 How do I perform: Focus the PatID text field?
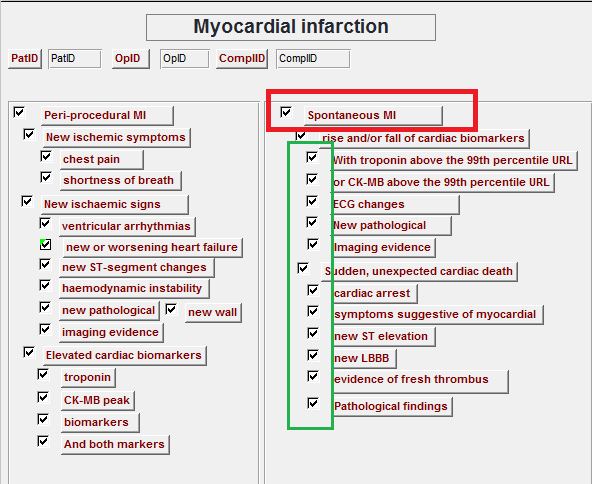pyautogui.click(x=75, y=59)
